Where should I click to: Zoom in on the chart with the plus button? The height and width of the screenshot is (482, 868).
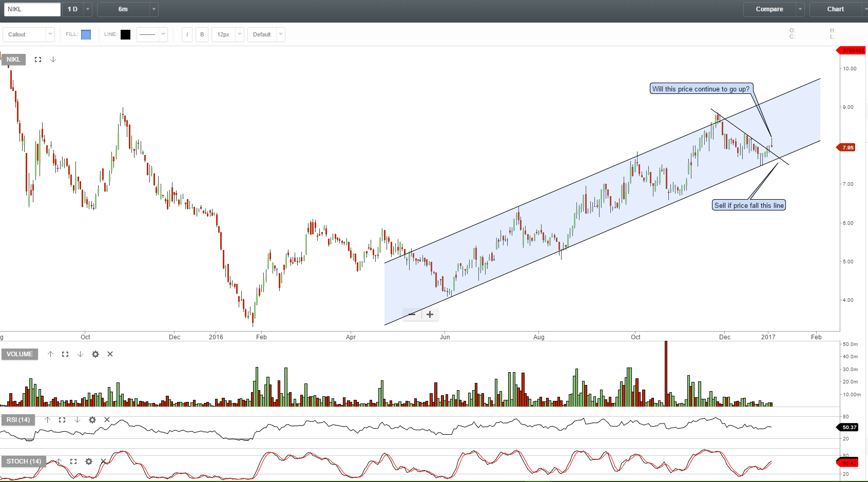(430, 314)
